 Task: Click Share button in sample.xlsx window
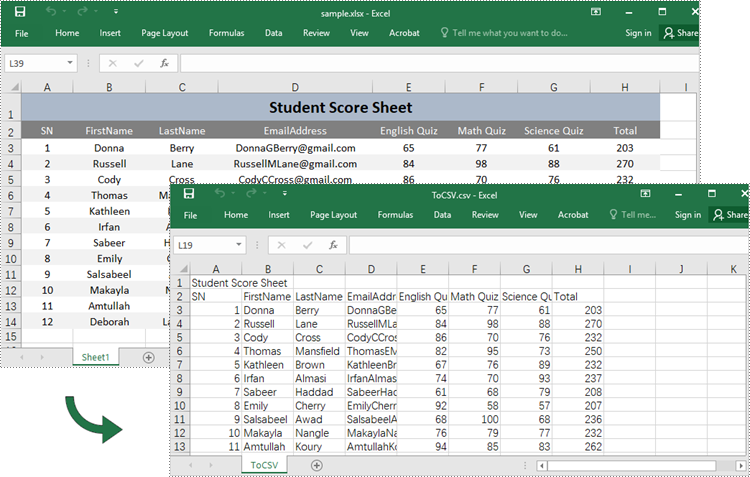point(680,33)
